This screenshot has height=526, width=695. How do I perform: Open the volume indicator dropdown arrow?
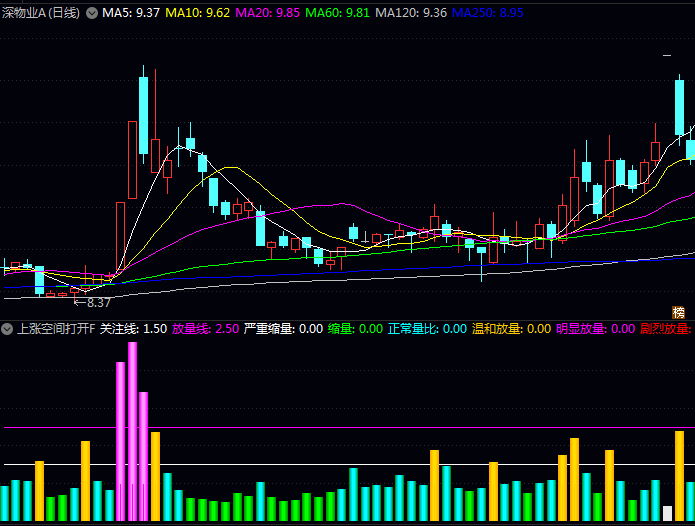[7, 329]
